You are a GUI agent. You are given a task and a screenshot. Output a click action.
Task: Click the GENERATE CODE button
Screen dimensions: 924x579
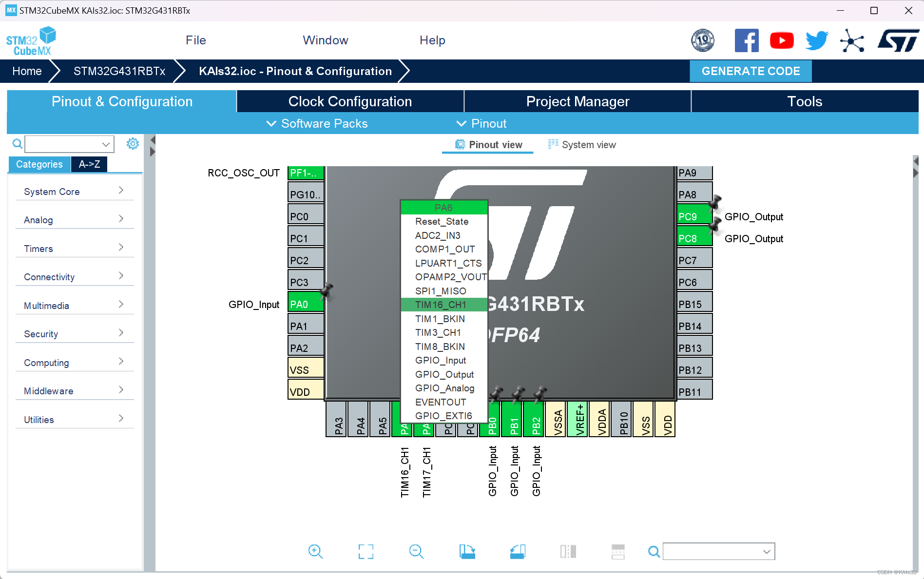751,71
